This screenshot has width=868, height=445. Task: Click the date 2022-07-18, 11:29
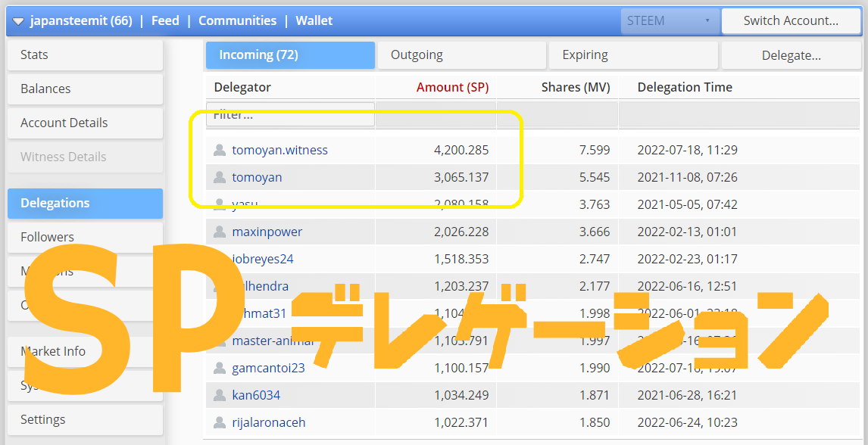[688, 151]
